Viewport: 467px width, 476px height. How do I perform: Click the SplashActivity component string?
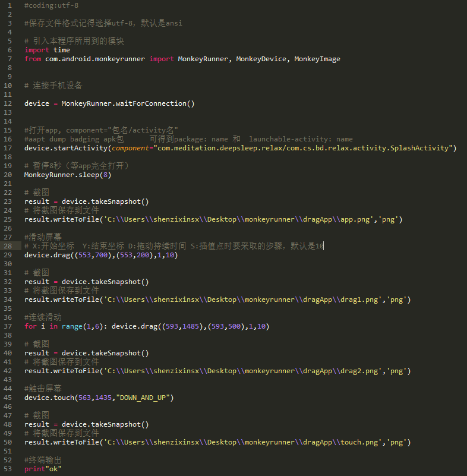point(303,148)
